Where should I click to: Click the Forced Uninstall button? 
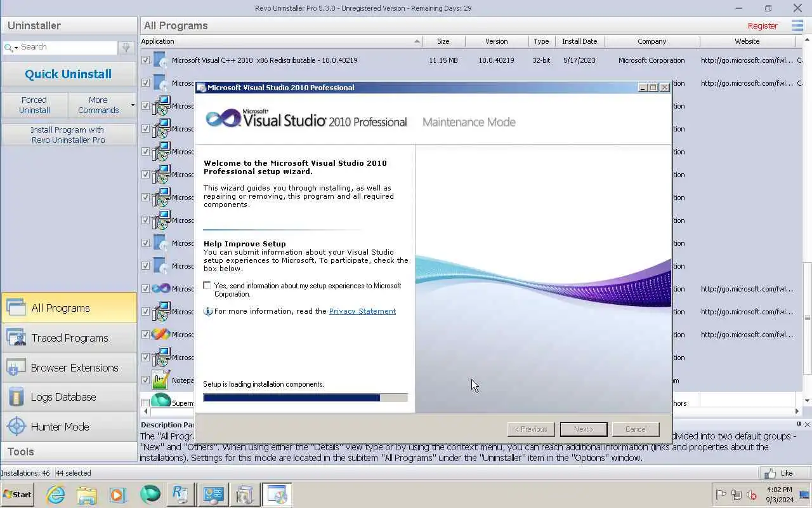tap(35, 105)
